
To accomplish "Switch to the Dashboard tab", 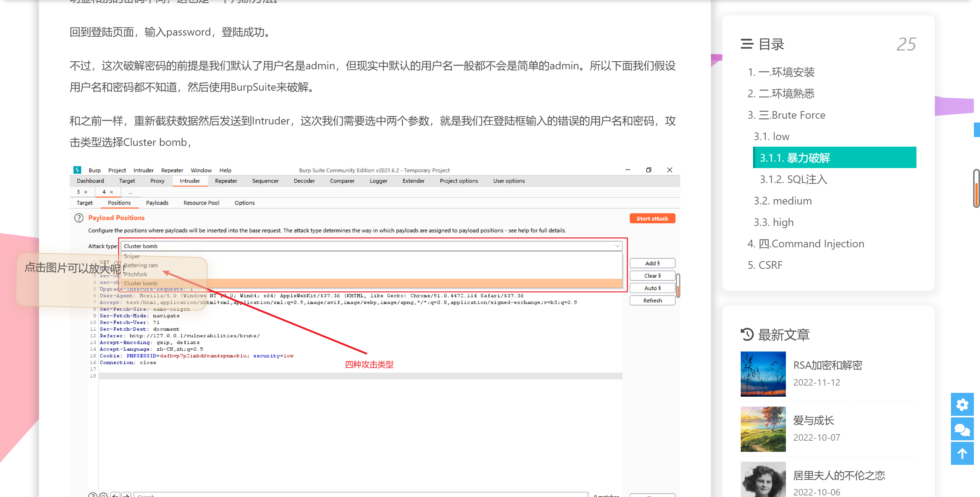I will (90, 181).
